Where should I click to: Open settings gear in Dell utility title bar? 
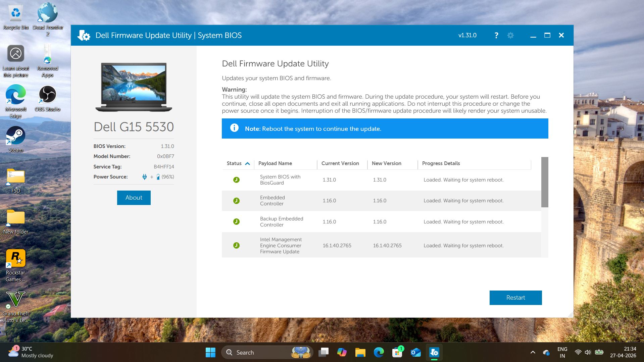coord(510,35)
